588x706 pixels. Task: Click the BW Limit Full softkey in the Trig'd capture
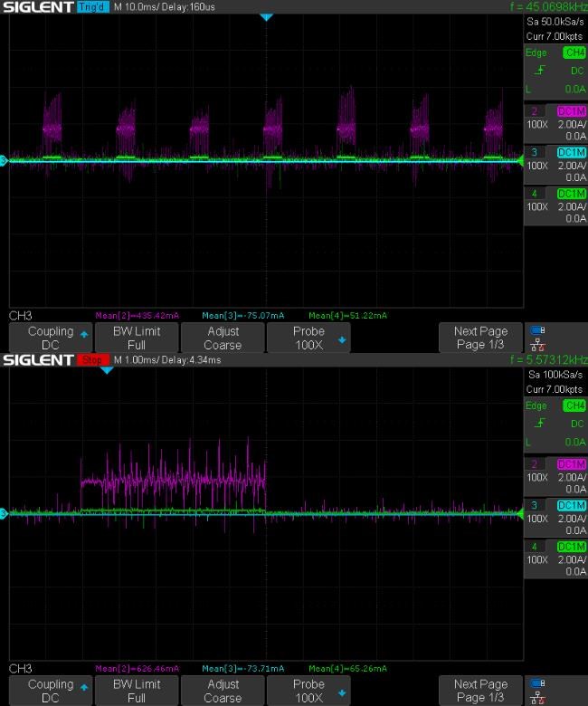point(137,338)
